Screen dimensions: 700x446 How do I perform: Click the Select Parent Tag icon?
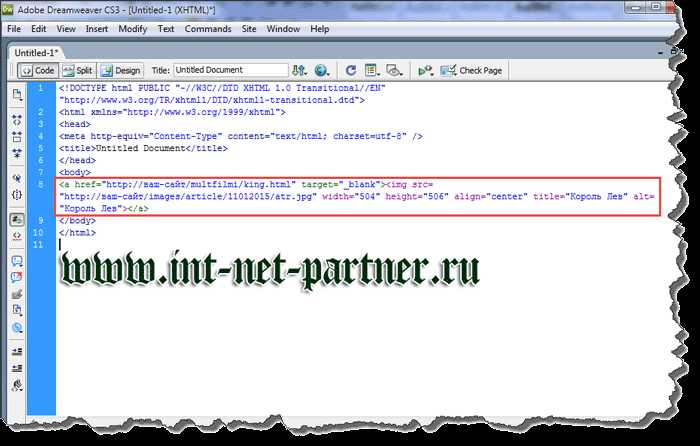click(17, 179)
